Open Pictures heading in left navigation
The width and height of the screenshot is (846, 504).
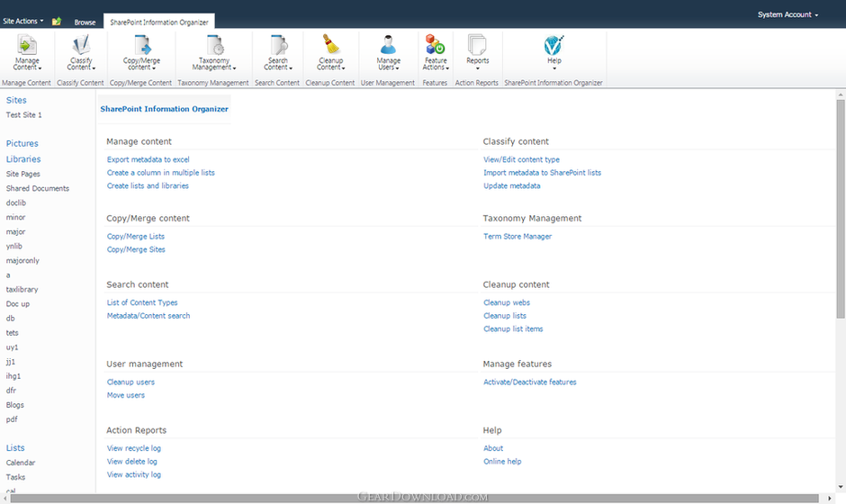[x=22, y=143]
